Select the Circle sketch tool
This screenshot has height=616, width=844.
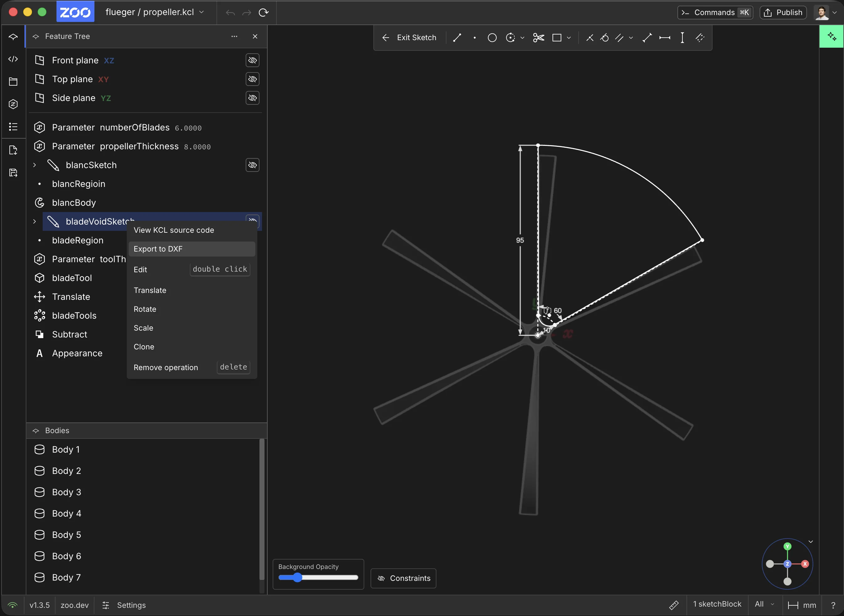(x=492, y=38)
